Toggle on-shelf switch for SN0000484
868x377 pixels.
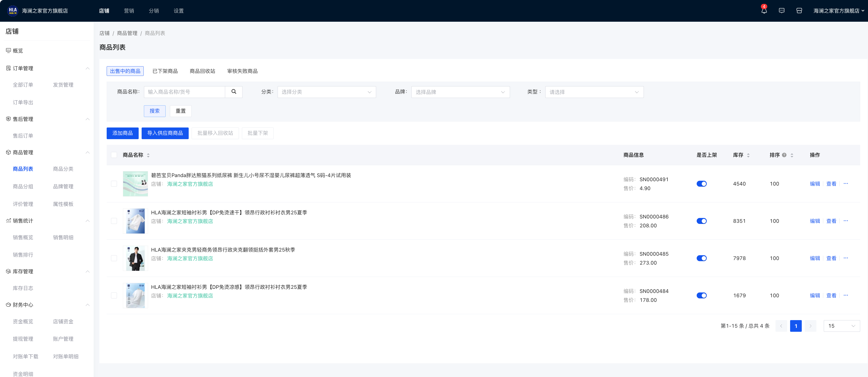coord(701,295)
